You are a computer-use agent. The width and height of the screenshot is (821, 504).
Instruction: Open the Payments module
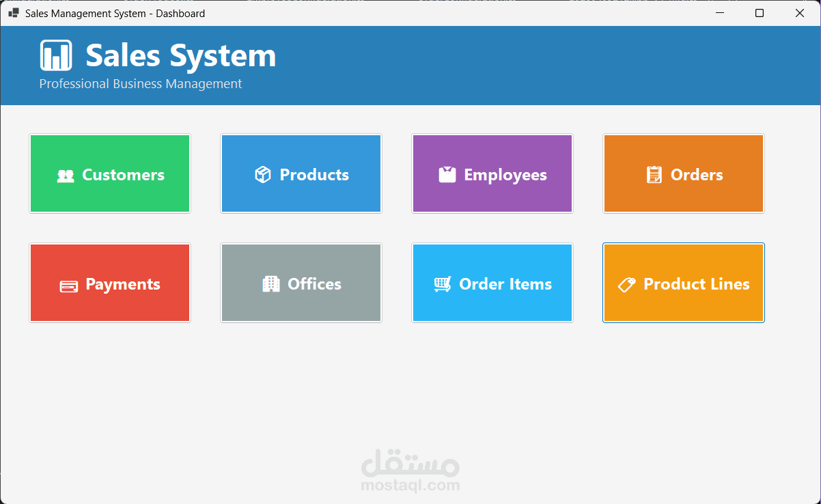(x=109, y=283)
